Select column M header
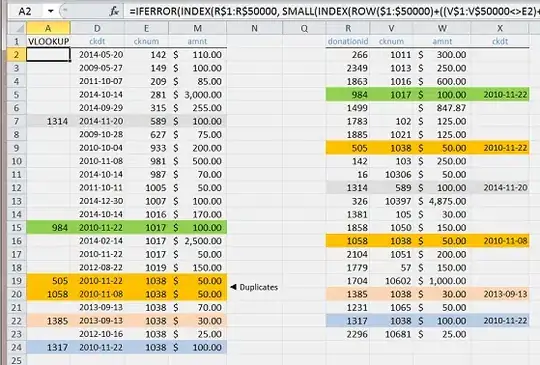Screen dimensions: 540x365 (197, 28)
